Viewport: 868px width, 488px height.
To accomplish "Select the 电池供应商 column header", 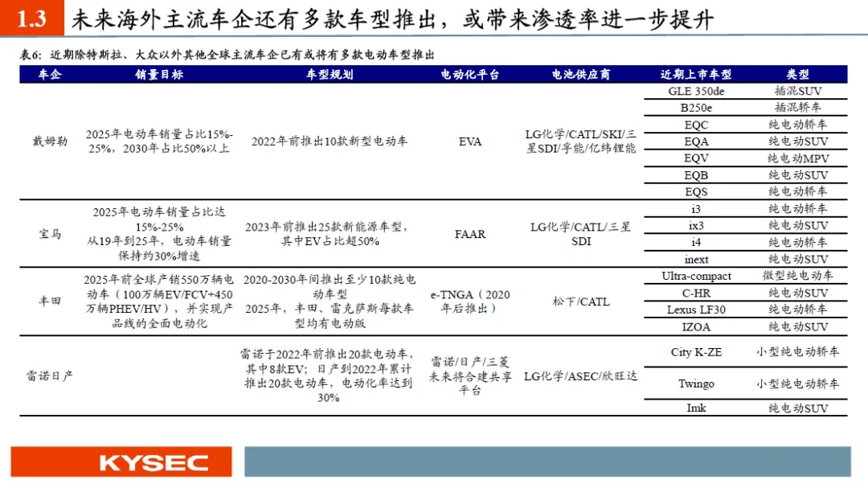I will (x=581, y=74).
